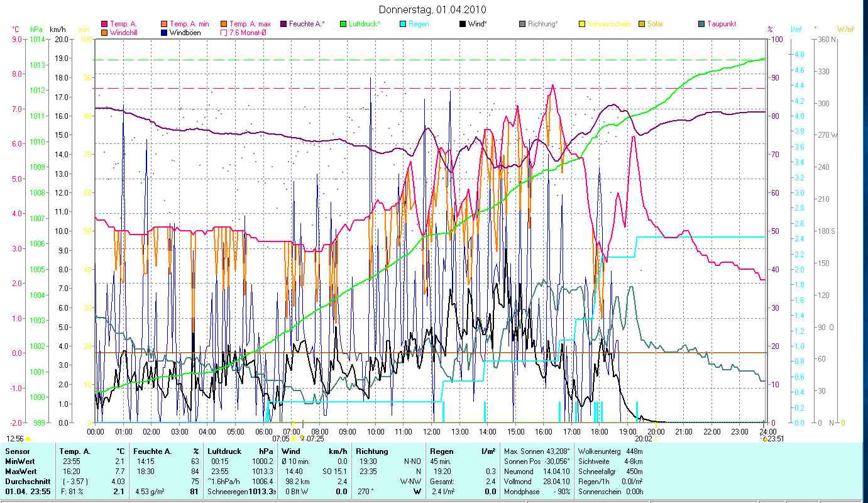Click the 07:25 marker on the time axis
Image resolution: width=868 pixels, height=503 pixels.
pyautogui.click(x=302, y=438)
